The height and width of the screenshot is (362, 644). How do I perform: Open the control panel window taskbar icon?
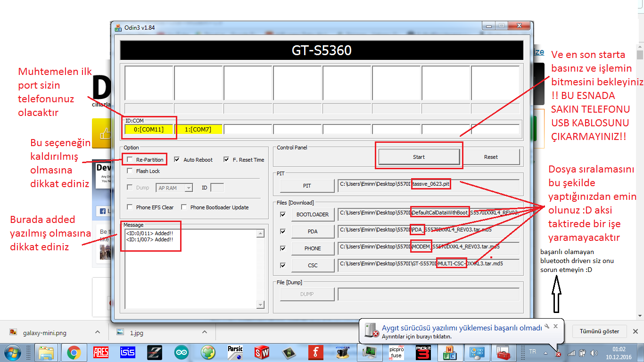pyautogui.click(x=477, y=353)
